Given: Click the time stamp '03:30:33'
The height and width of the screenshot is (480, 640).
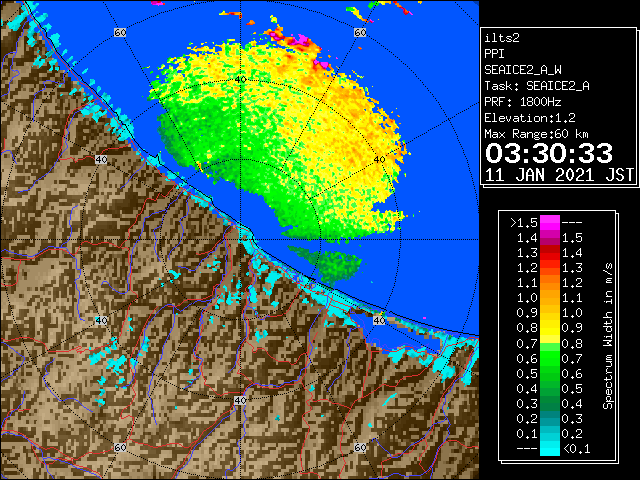Looking at the screenshot, I should pos(549,153).
